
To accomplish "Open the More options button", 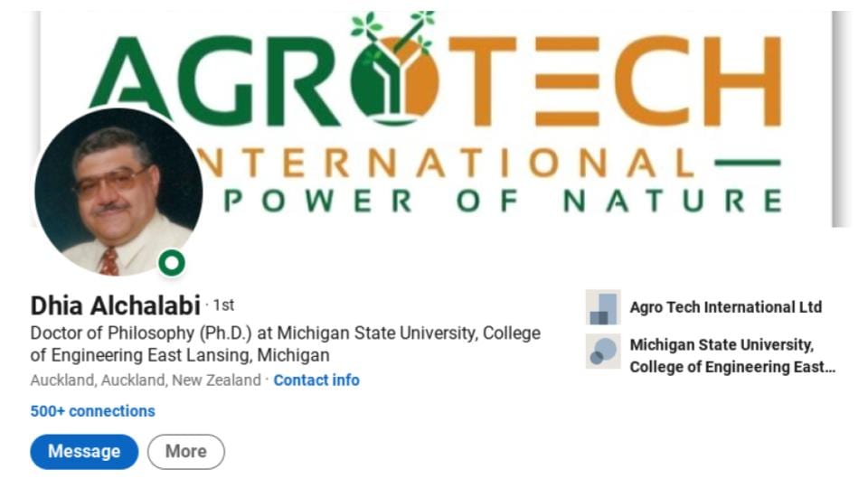I will pyautogui.click(x=186, y=452).
